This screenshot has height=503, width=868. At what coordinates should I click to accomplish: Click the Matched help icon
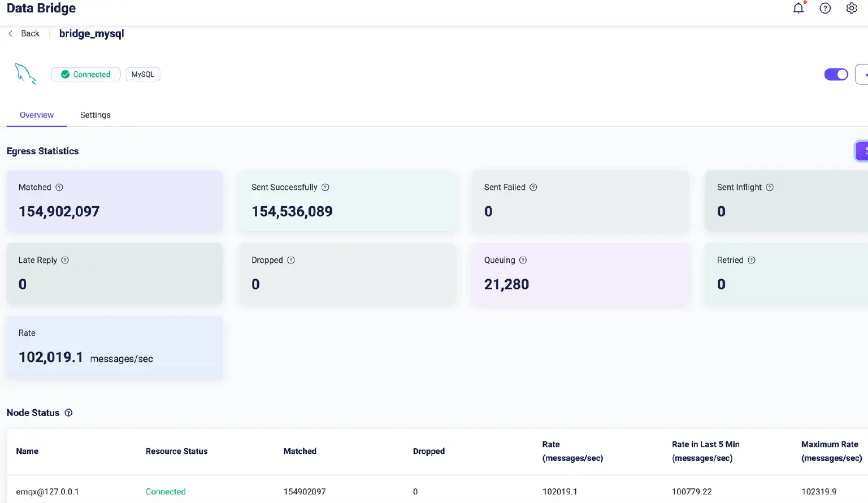pos(59,188)
